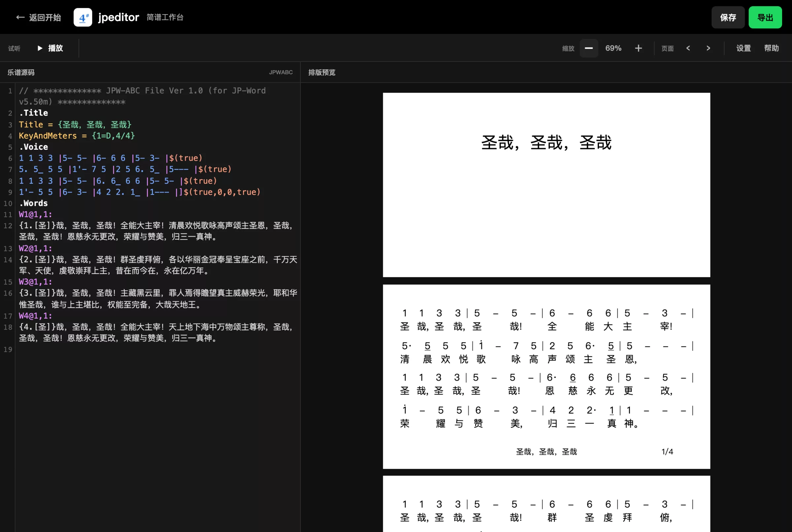Zoom in with the plus button
This screenshot has width=792, height=532.
pyautogui.click(x=638, y=48)
